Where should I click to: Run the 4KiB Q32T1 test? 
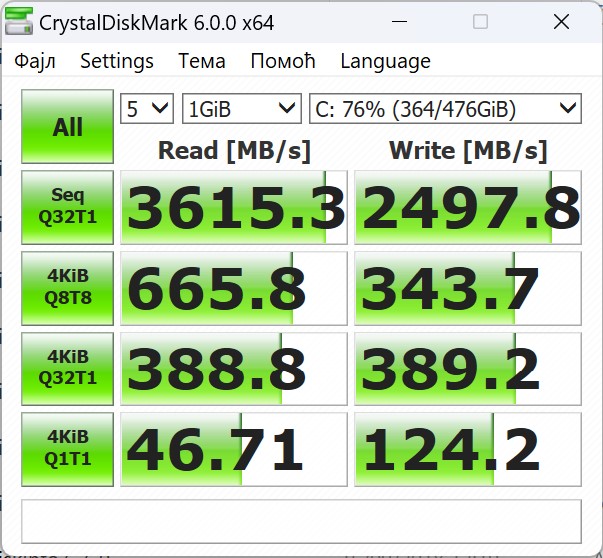68,369
